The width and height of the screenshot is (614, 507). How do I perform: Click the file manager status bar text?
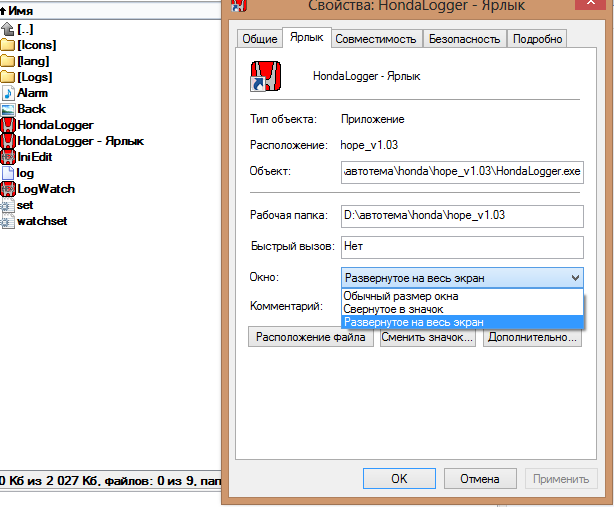[110, 480]
